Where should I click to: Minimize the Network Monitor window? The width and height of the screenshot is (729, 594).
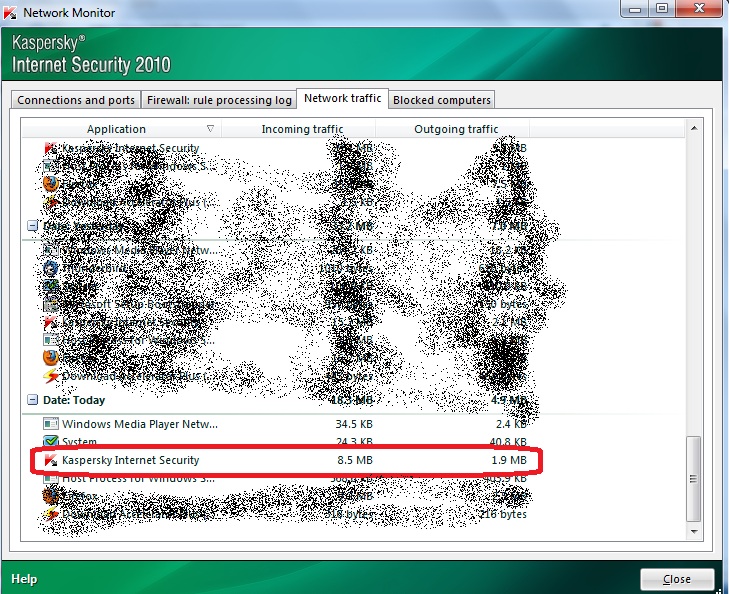(x=635, y=8)
